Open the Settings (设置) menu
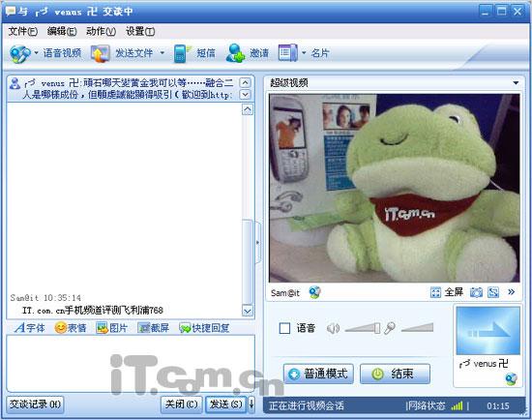Image resolution: width=532 pixels, height=420 pixels. coord(140,32)
